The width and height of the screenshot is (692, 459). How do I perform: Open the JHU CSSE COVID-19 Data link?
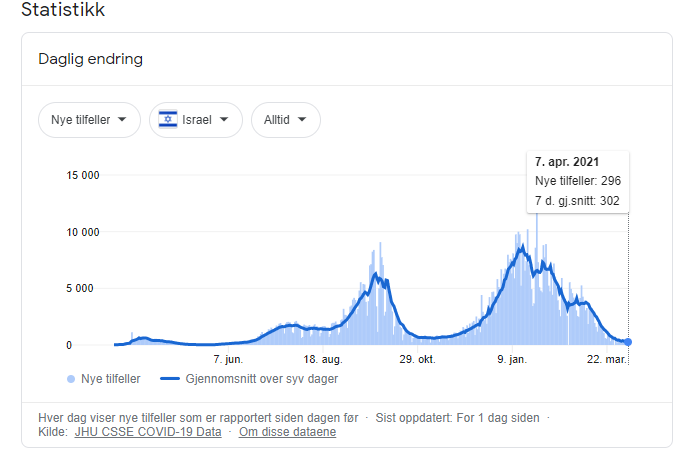point(148,432)
